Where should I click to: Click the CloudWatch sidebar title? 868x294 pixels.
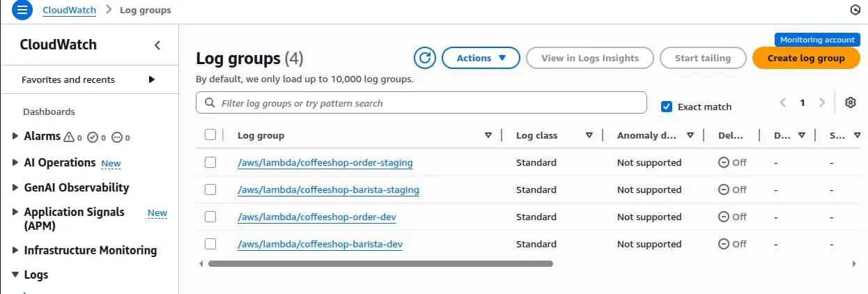(x=59, y=45)
